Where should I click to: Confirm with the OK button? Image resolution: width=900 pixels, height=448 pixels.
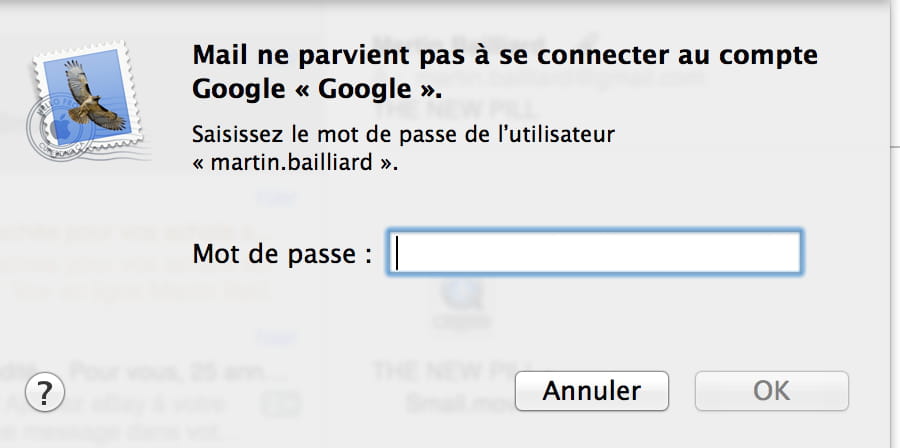click(771, 390)
